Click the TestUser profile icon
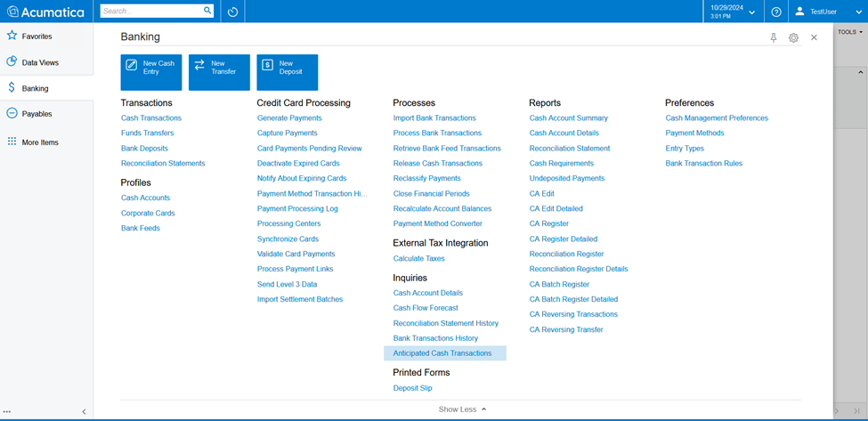The width and height of the screenshot is (868, 421). (x=800, y=11)
